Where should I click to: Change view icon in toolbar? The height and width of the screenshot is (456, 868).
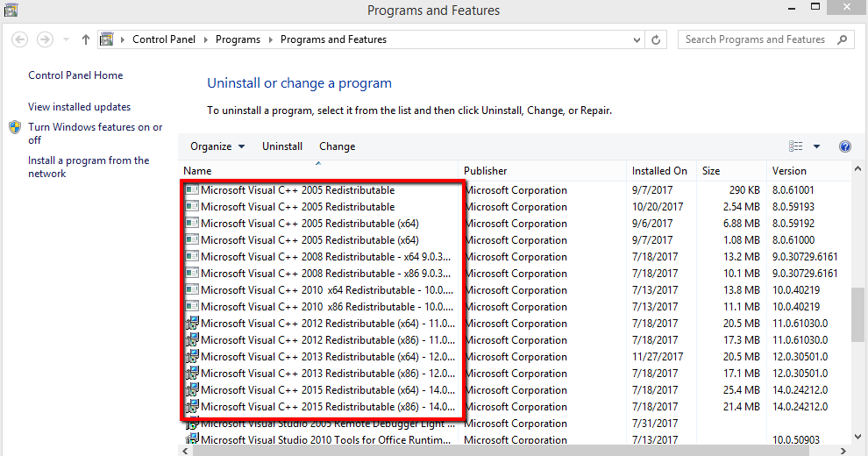pos(795,146)
